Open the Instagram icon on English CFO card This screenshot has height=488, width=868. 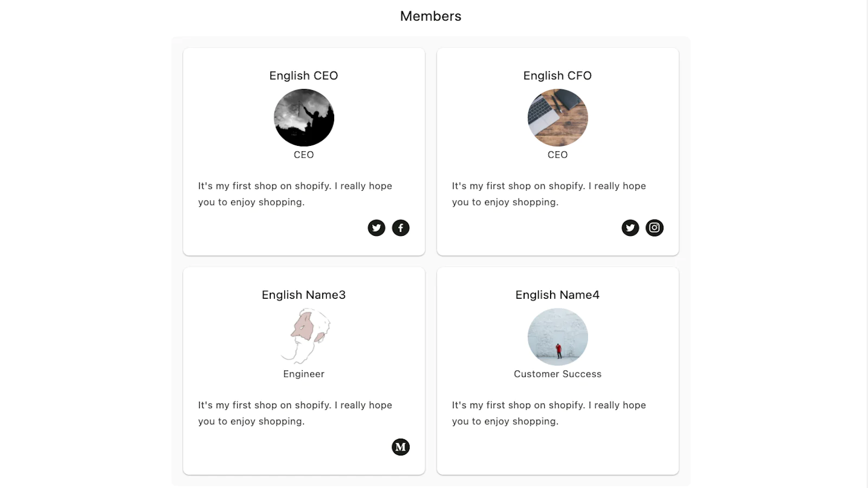(x=655, y=228)
